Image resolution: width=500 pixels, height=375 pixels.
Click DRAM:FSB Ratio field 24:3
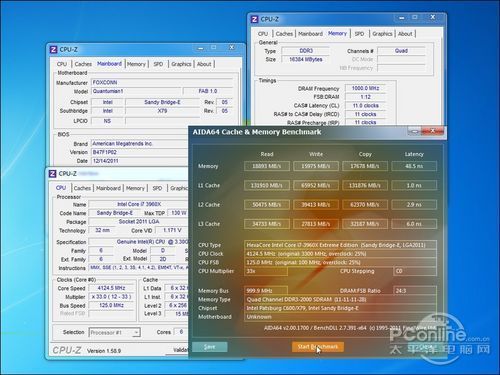tap(415, 291)
